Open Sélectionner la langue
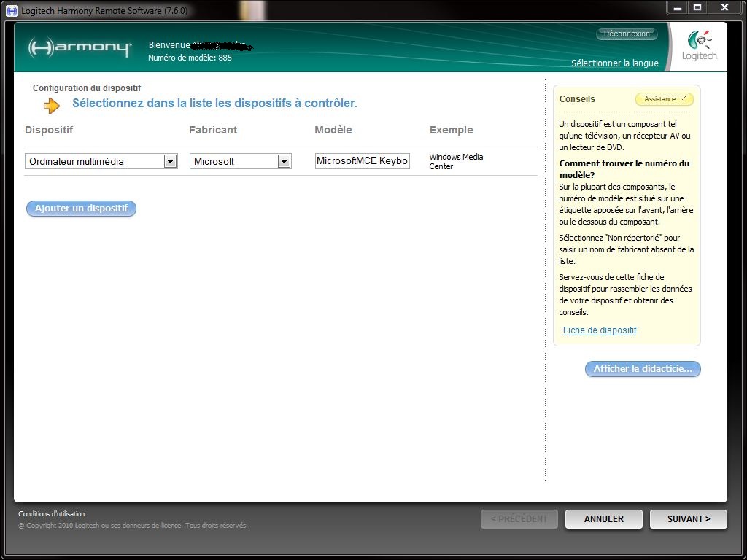 [x=614, y=63]
